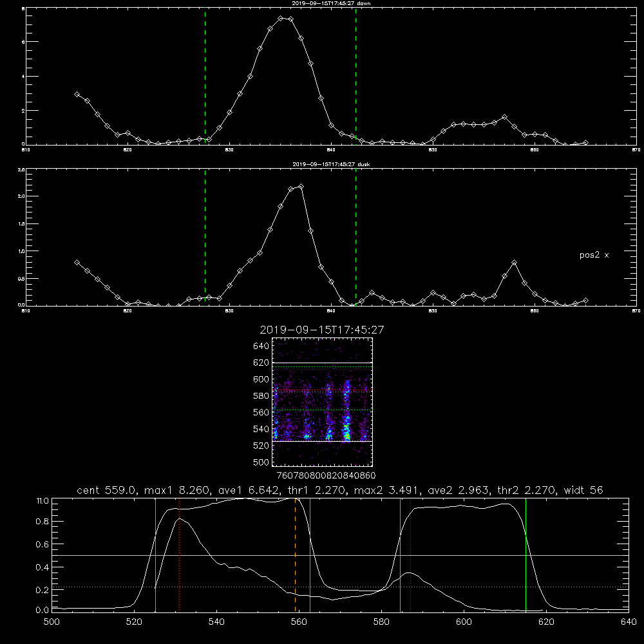Click the left green dashed line in dawn plot
Viewport: 644px width, 644px height.
click(205, 77)
